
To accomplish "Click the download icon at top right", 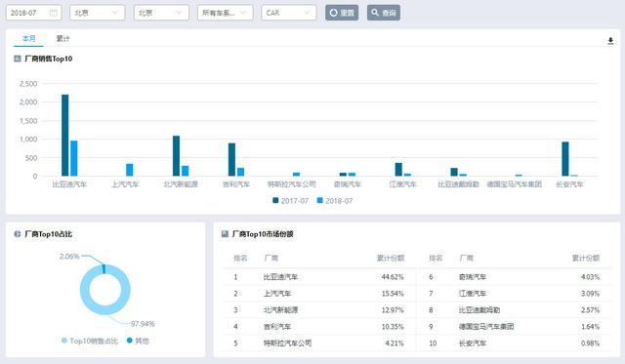I will 610,41.
